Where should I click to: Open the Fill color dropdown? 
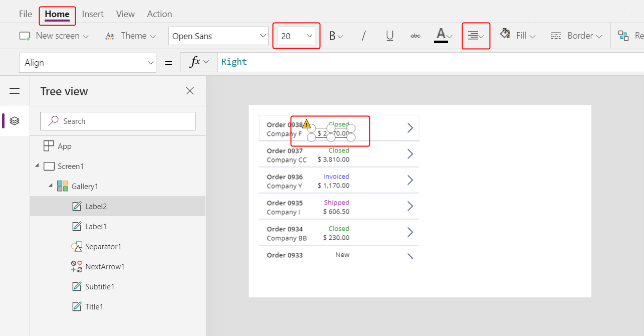(x=518, y=36)
